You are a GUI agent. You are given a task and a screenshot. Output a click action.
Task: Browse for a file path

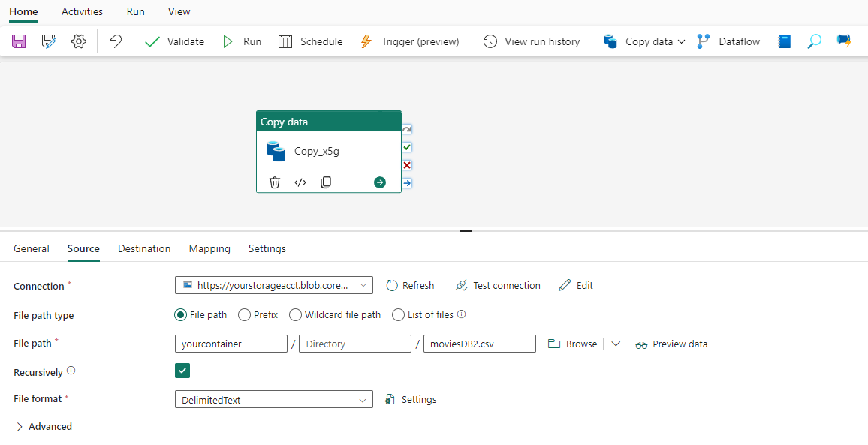(573, 344)
